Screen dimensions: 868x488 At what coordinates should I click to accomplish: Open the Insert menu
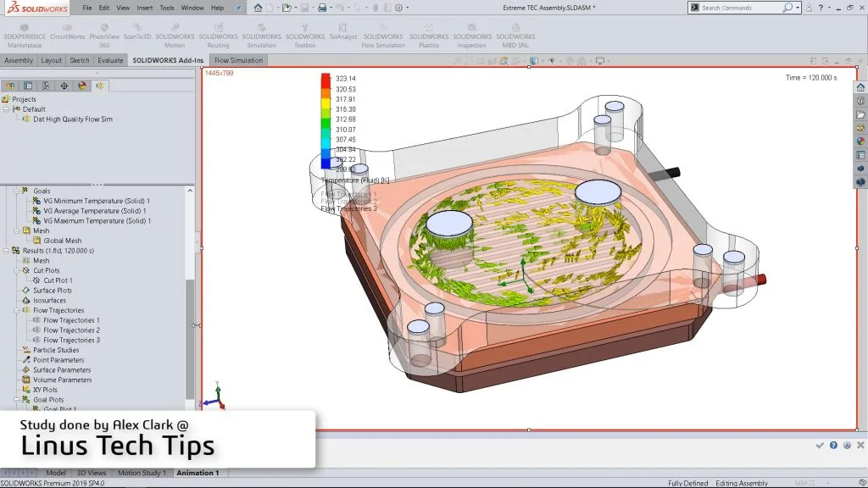point(145,8)
